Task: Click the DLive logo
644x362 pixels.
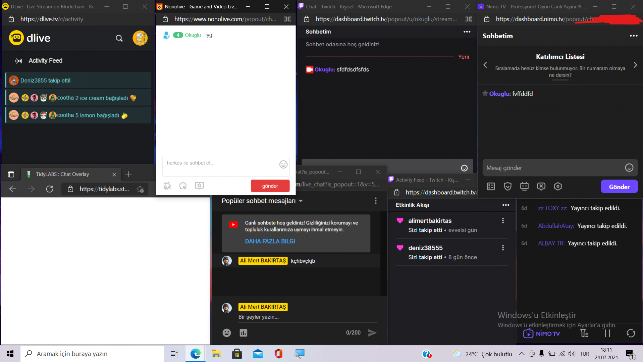Action: (x=30, y=38)
